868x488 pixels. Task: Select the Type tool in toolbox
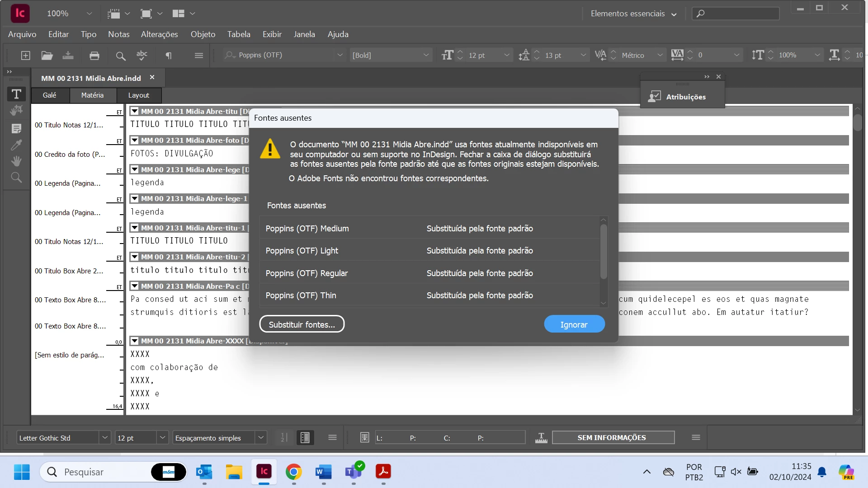click(x=16, y=94)
